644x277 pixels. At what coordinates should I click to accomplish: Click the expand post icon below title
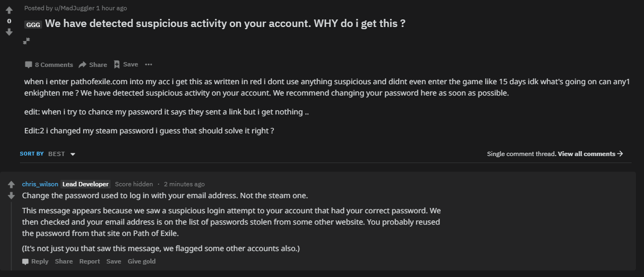click(26, 41)
